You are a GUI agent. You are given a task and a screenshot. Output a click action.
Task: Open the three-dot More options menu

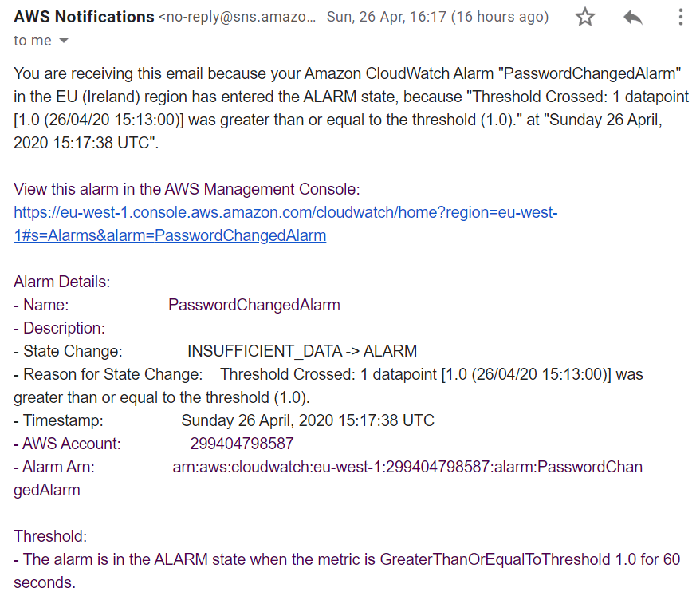(x=680, y=18)
